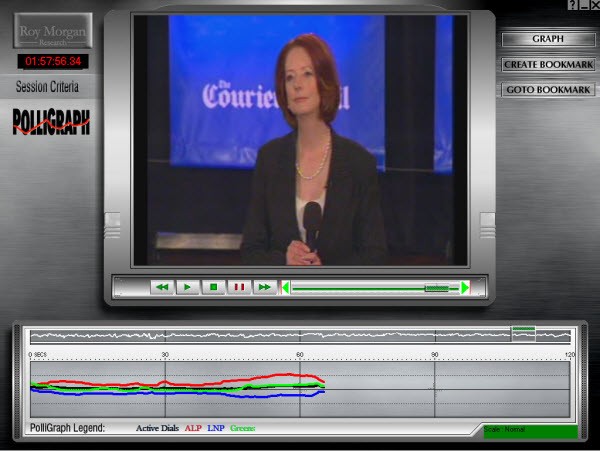Open the GRAPH view
The image size is (600, 451).
[x=548, y=39]
